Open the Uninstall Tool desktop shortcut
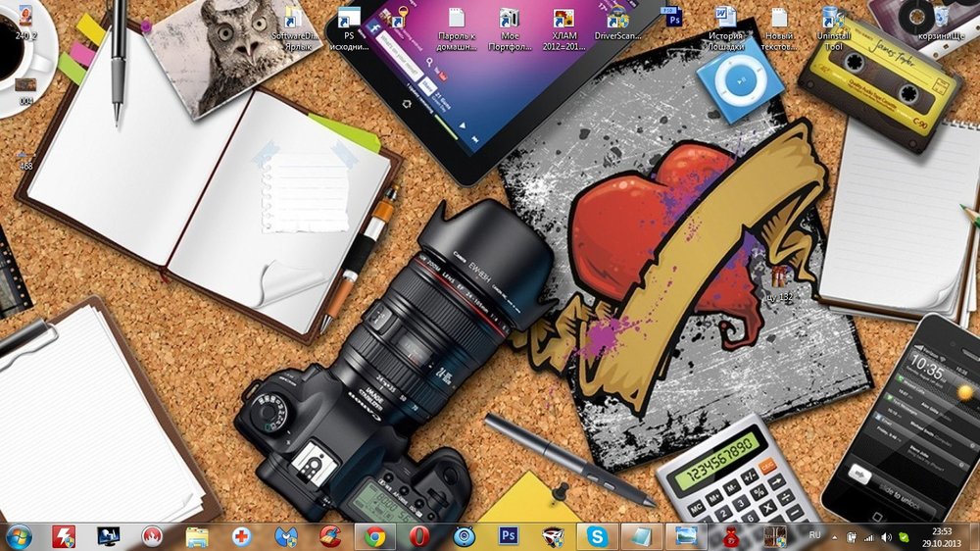The height and width of the screenshot is (551, 980). click(831, 18)
